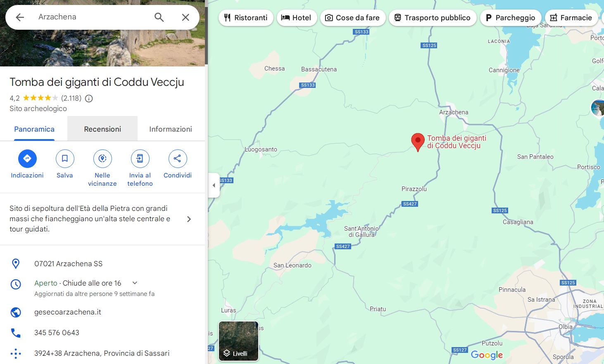This screenshot has height=364, width=604.
Task: Click Invia al telefono icon
Action: (140, 158)
